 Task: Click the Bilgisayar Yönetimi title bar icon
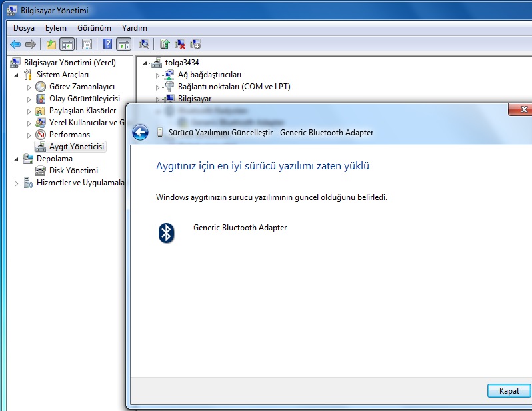point(11,11)
